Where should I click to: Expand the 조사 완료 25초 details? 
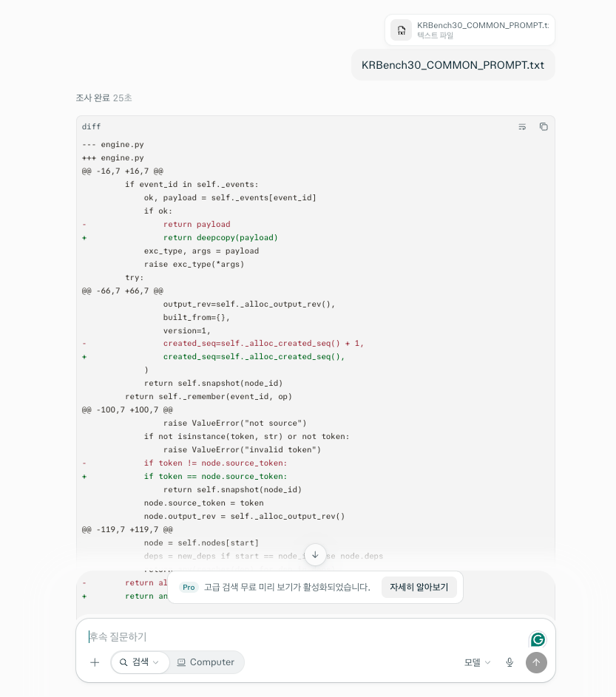(x=104, y=98)
